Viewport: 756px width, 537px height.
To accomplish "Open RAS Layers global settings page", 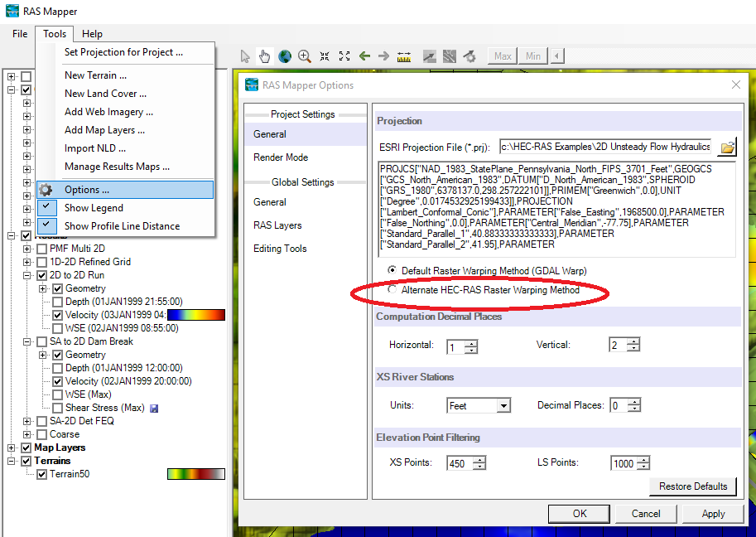I will pos(277,225).
